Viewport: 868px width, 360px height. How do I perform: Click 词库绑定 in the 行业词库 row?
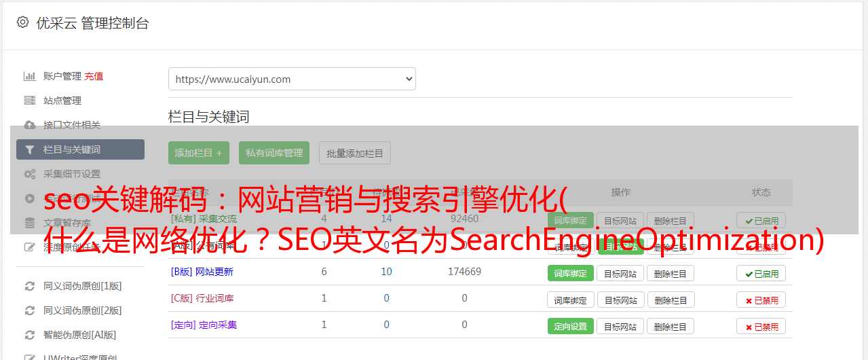coord(571,300)
